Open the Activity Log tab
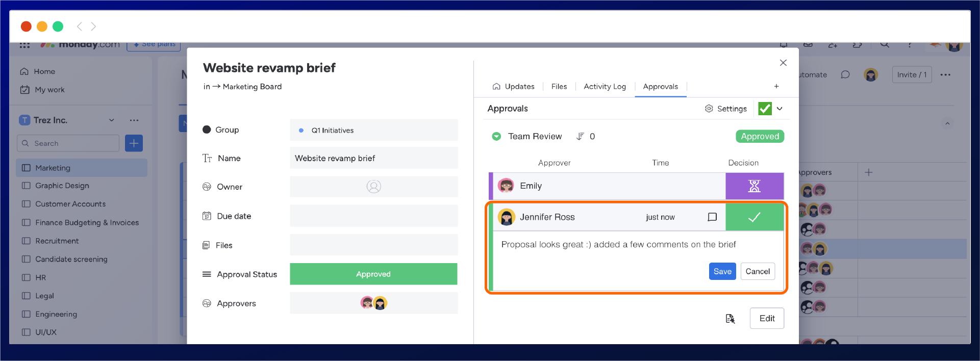The height and width of the screenshot is (361, 980). tap(605, 87)
